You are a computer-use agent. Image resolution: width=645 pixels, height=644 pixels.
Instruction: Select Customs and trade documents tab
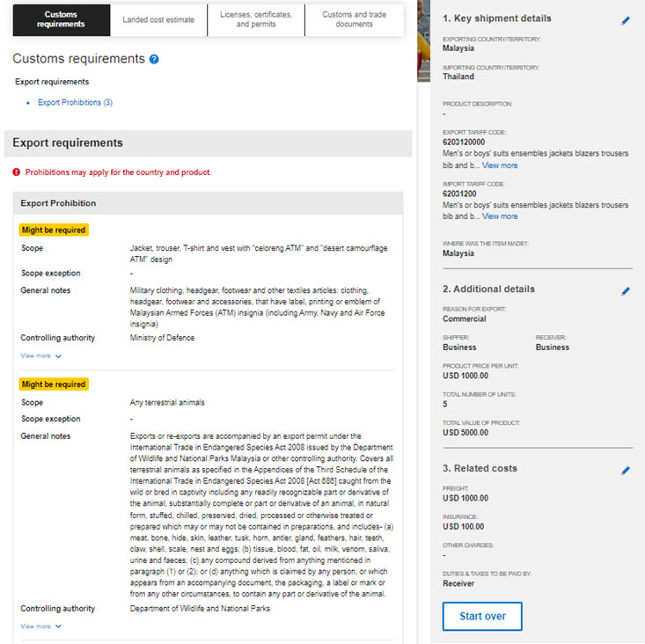pos(355,19)
